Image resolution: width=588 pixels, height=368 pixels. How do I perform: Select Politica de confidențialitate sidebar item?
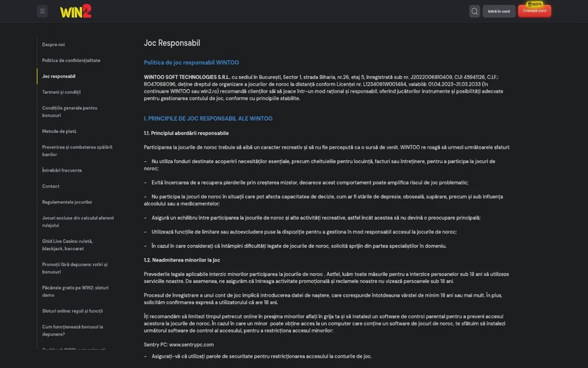[x=71, y=61]
